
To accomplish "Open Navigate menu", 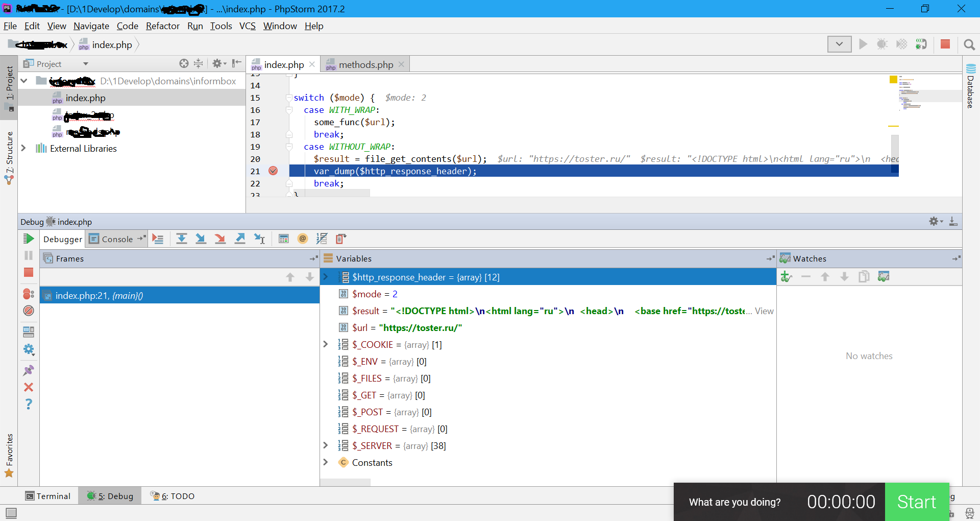I will (x=91, y=26).
